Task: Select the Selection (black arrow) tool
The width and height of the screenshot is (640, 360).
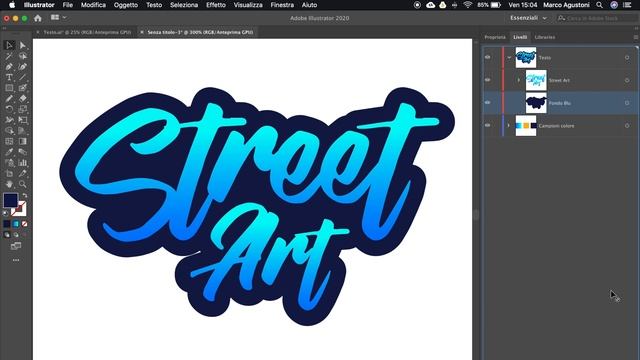Action: 9,45
